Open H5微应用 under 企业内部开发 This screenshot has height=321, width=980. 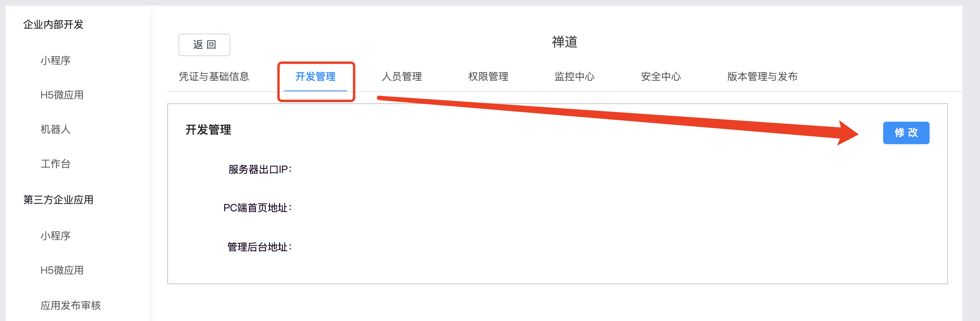pos(62,95)
